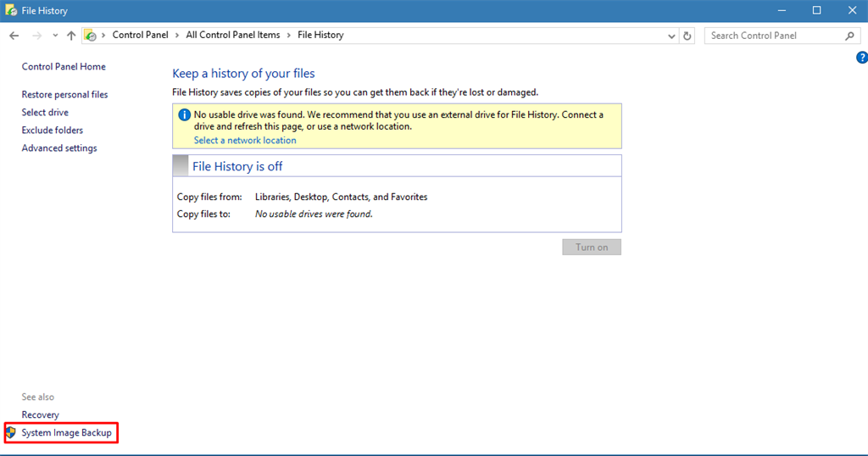Screen dimensions: 868x456
Task: Maximize the File History window
Action: tap(816, 10)
